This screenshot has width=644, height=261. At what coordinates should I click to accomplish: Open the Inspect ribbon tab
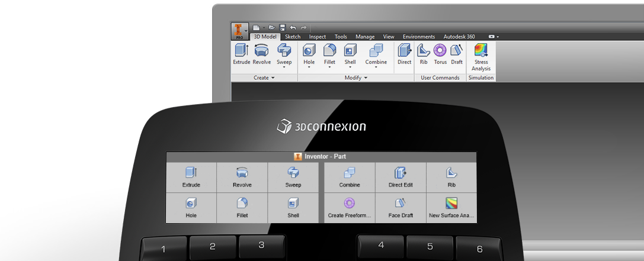point(318,37)
